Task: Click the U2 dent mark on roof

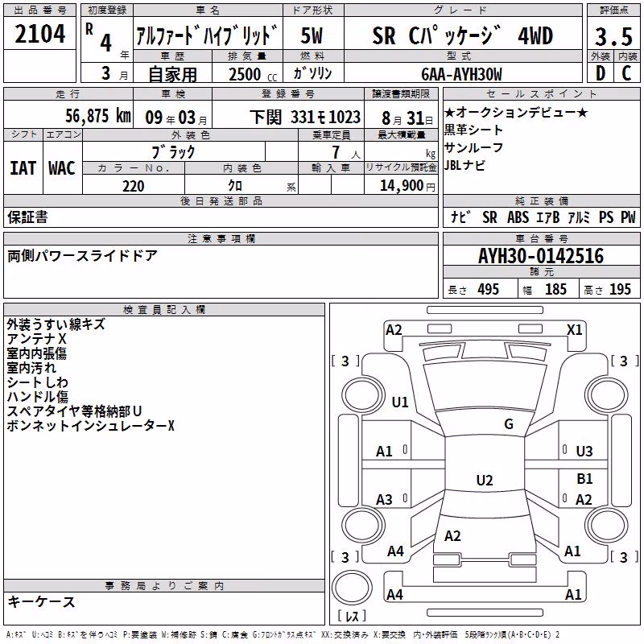Action: [485, 480]
